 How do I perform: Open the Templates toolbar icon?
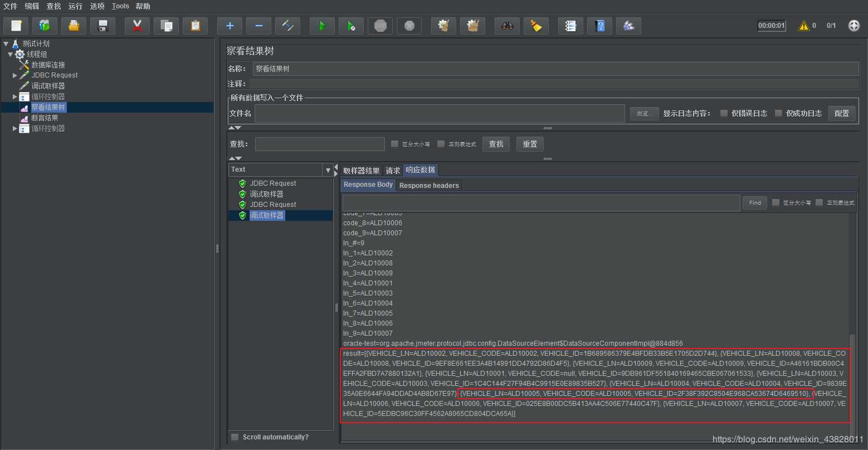(45, 26)
